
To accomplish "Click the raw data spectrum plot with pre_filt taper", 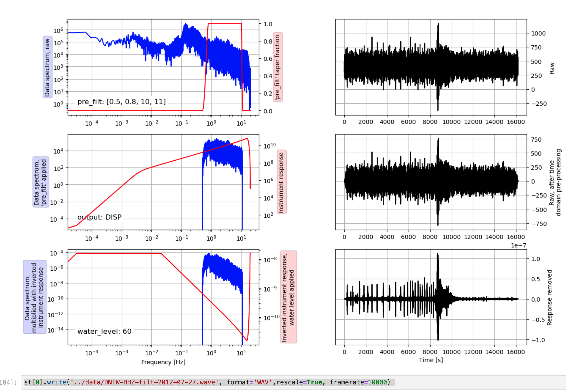I will coord(163,67).
